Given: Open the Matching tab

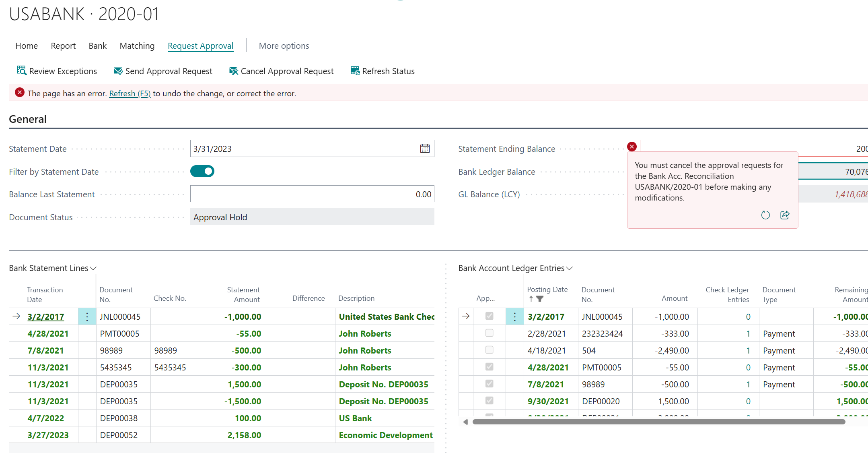Looking at the screenshot, I should [137, 46].
